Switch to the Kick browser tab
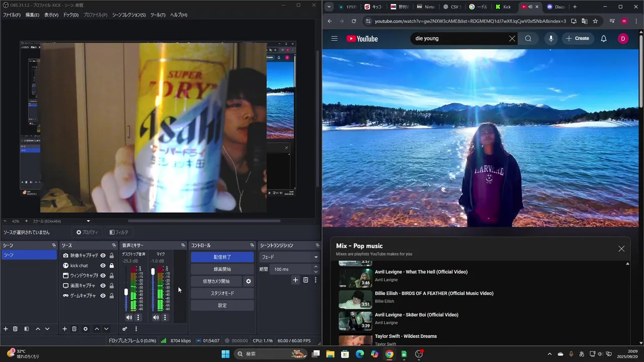The width and height of the screenshot is (644, 362). point(504,7)
